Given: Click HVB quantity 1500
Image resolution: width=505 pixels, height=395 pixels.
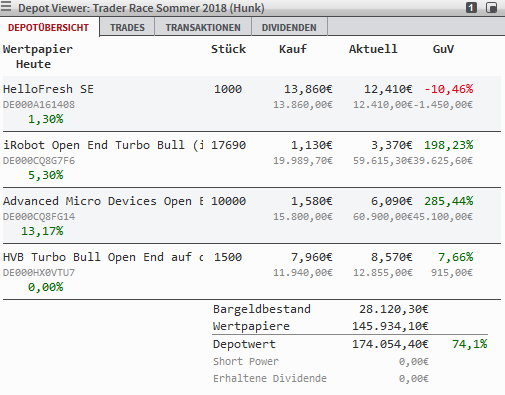Looking at the screenshot, I should point(228,257).
